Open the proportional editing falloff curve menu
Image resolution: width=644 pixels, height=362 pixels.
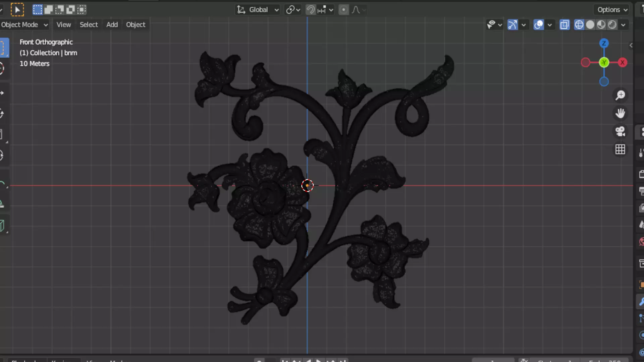(358, 10)
